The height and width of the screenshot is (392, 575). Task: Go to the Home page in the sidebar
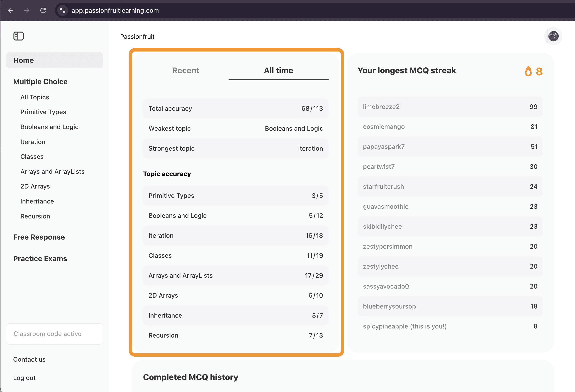[x=54, y=60]
